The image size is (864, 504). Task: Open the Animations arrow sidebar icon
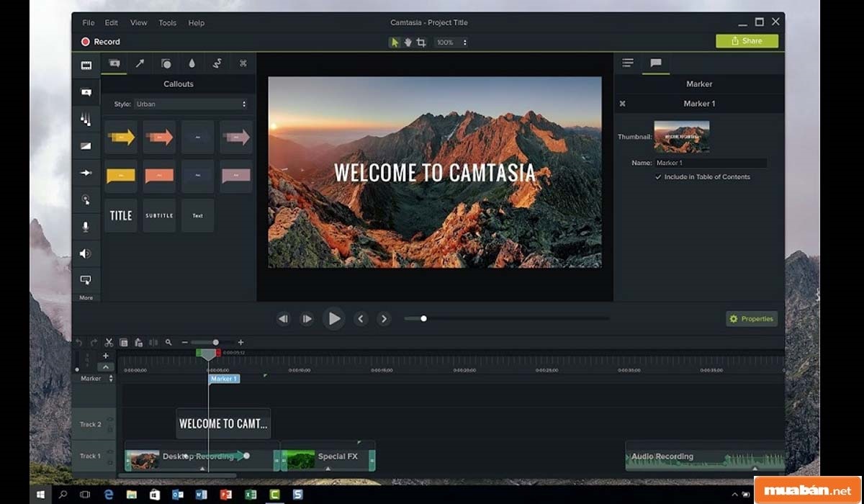tap(86, 173)
